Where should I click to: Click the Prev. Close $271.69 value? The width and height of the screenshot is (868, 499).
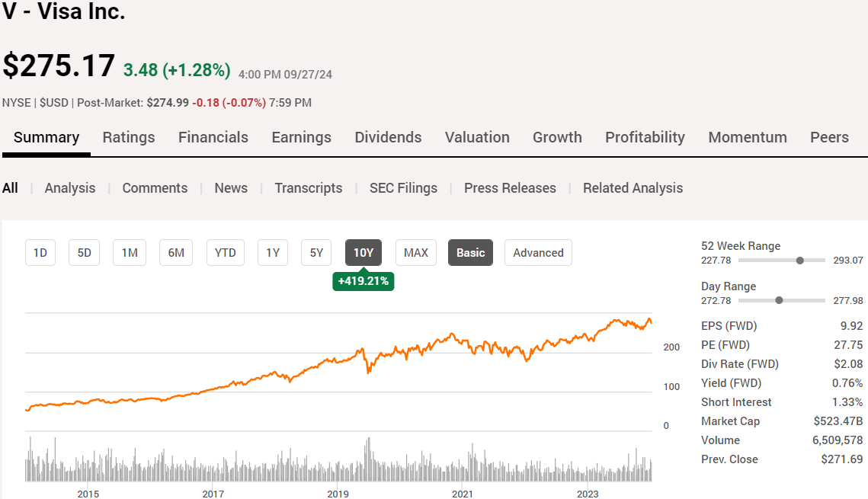842,459
